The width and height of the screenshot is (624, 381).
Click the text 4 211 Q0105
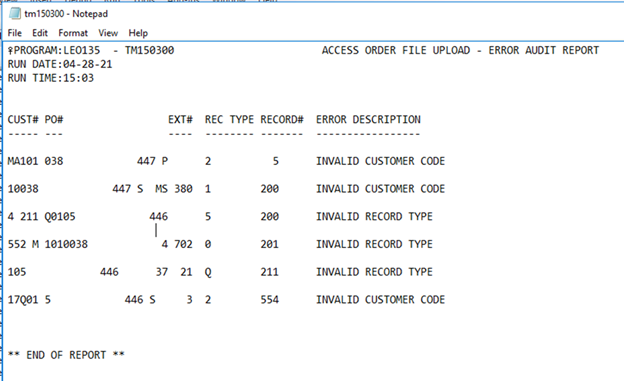[41, 217]
